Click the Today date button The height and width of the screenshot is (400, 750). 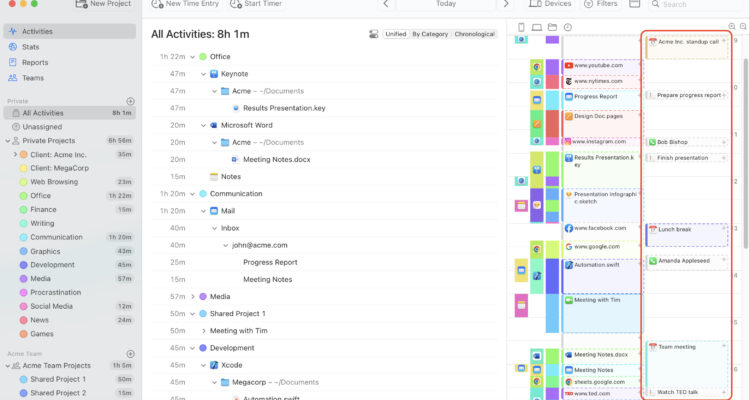tap(446, 4)
